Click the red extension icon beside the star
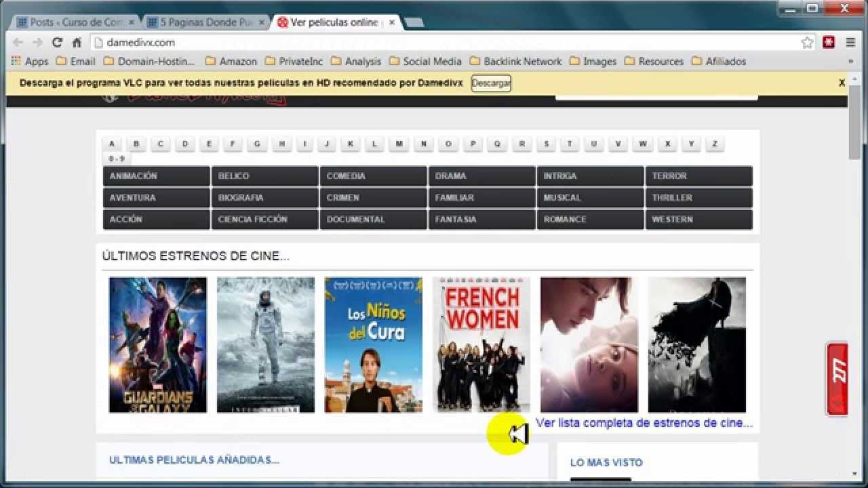 [x=829, y=42]
